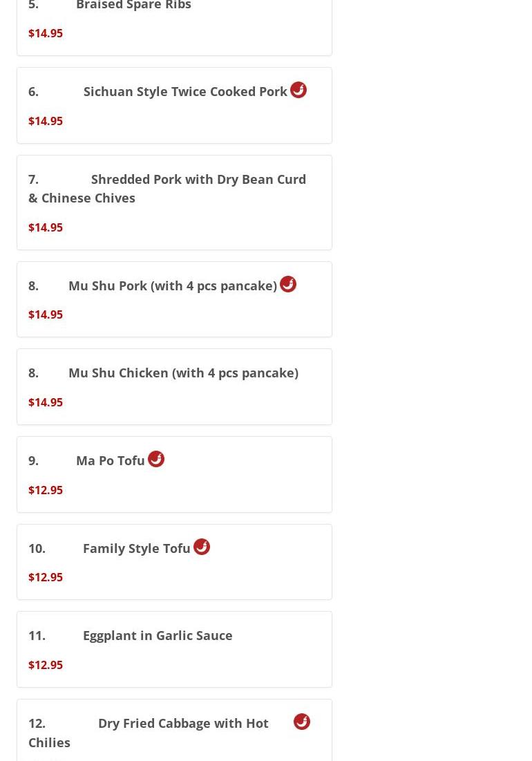
Task: Click $12.95 price of Eggplant in Garlic Sauce
Action: (x=46, y=665)
